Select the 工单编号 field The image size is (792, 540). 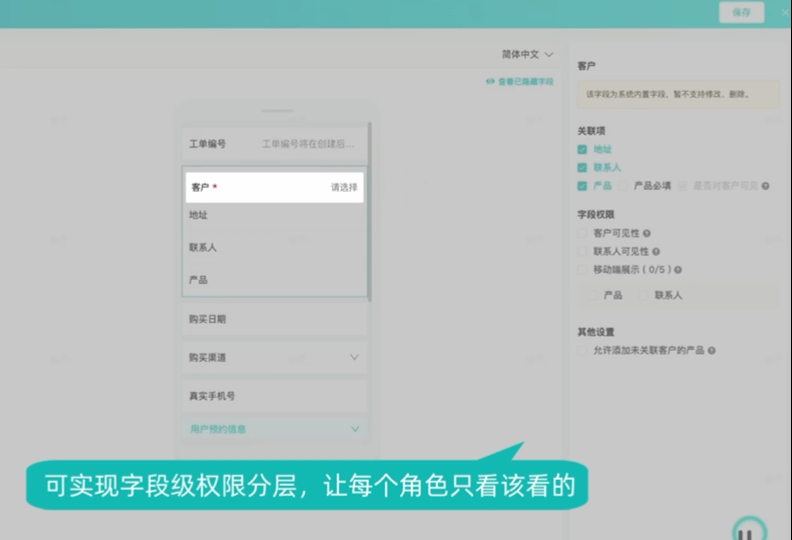[275, 144]
